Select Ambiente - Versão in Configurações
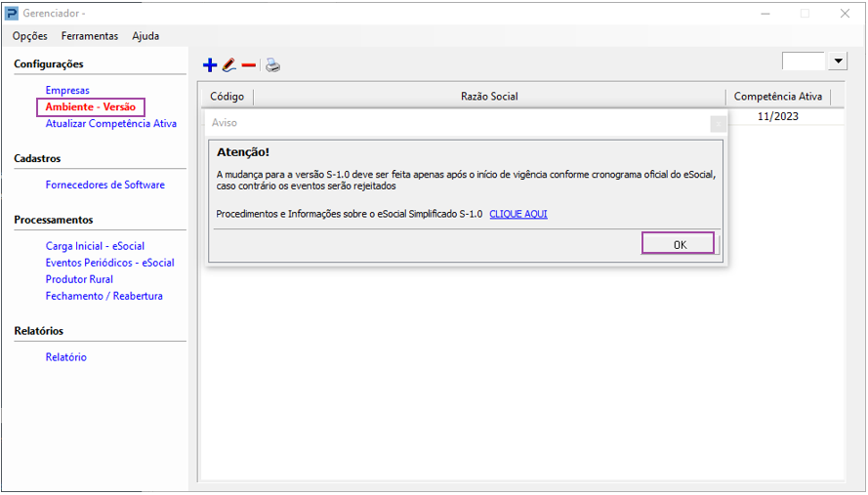Viewport: 868px width, 495px height. (91, 106)
